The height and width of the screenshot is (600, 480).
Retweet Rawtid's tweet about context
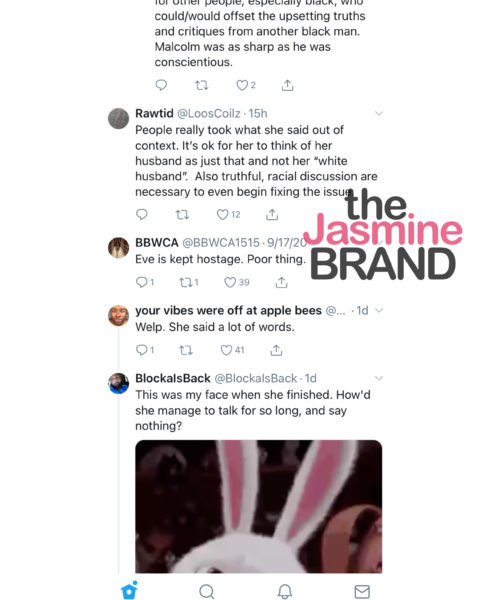click(x=182, y=214)
